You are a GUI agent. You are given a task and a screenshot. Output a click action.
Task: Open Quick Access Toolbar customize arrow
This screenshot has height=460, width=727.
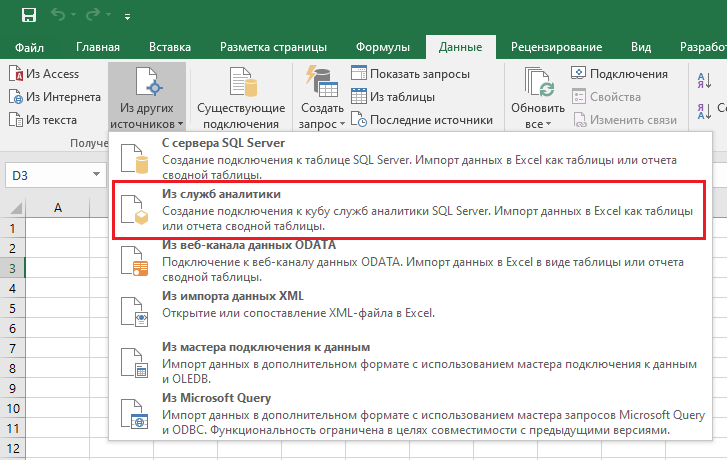[x=126, y=17]
